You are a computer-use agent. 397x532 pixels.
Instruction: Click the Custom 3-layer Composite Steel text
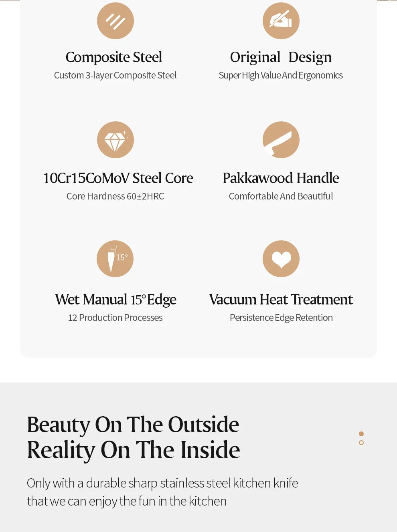pos(115,75)
